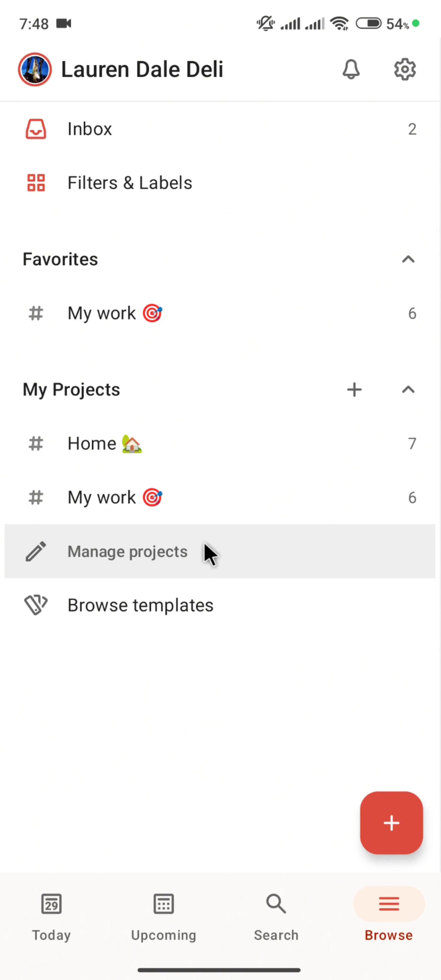Open the notifications bell icon
Image resolution: width=441 pixels, height=980 pixels.
pos(351,69)
